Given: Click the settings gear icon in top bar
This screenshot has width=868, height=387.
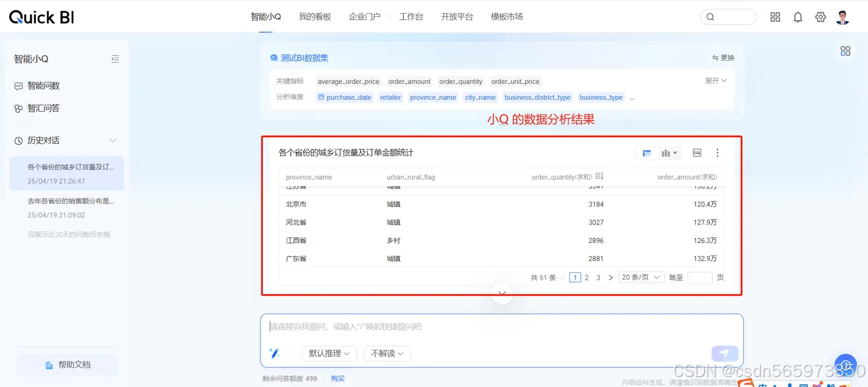Looking at the screenshot, I should coord(820,17).
